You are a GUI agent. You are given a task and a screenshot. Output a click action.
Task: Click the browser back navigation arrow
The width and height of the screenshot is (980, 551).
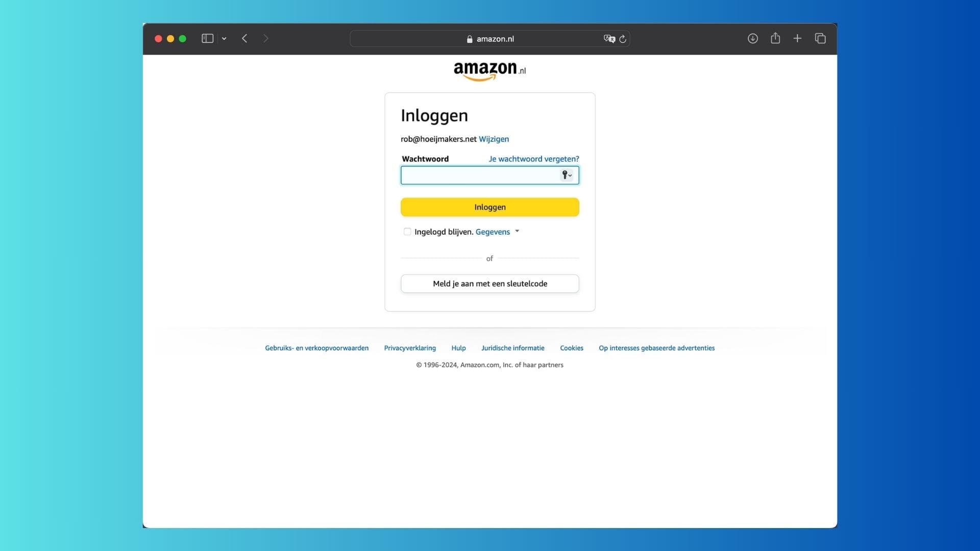point(244,38)
